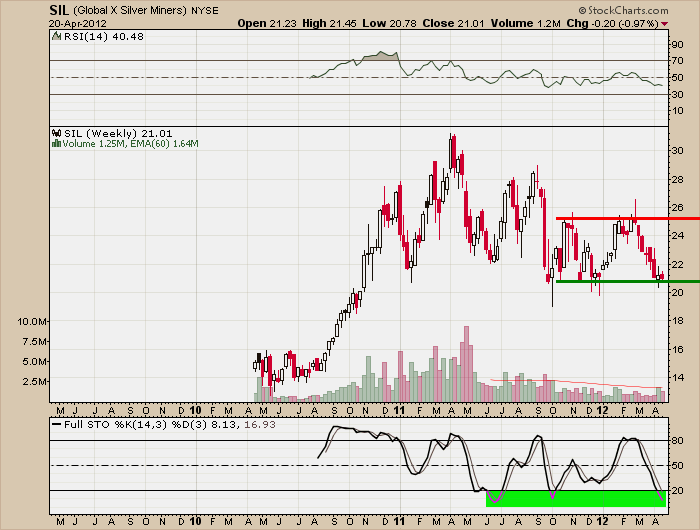Click the 'SIL (Weekly) 21.01' legend label
Image resolution: width=700 pixels, height=530 pixels.
pos(118,133)
